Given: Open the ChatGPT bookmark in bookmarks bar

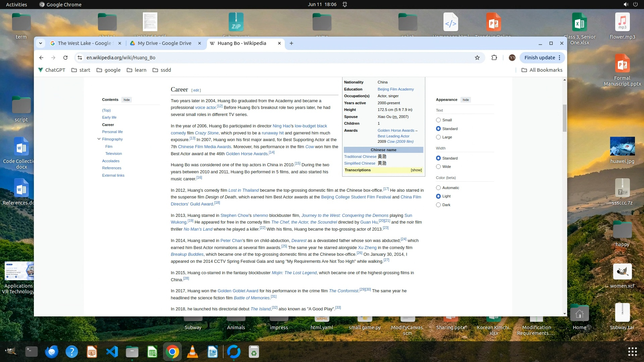Looking at the screenshot, I should tap(51, 70).
